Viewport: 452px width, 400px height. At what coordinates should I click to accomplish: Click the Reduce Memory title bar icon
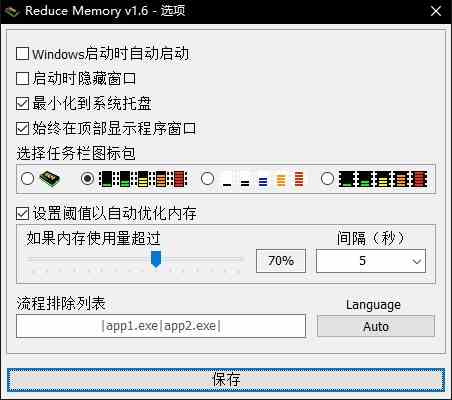click(11, 12)
